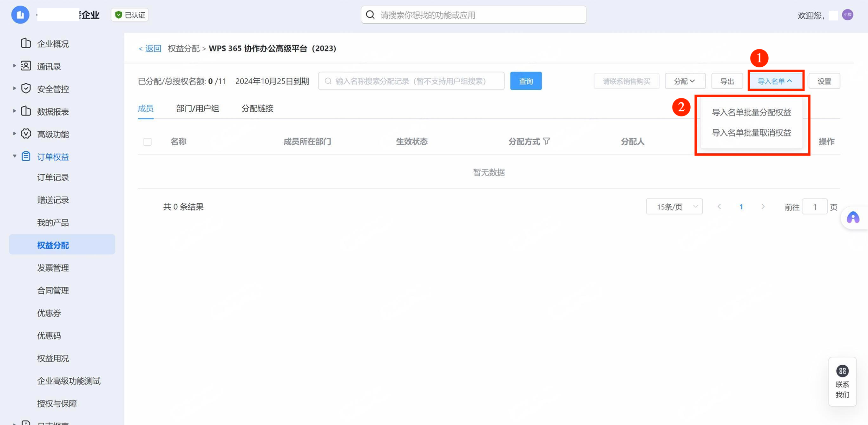
Task: Click the enterprise logo icon top-left
Action: (x=20, y=15)
